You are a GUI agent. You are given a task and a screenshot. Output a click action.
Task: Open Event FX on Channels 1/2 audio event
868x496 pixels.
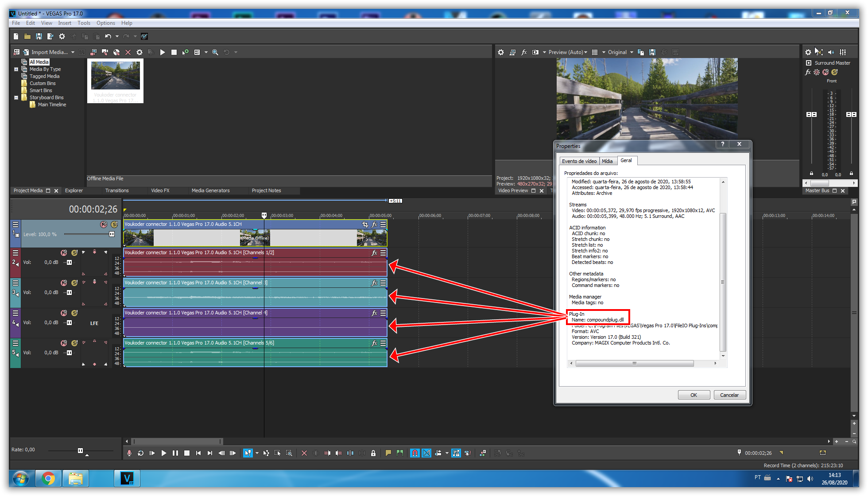point(374,253)
